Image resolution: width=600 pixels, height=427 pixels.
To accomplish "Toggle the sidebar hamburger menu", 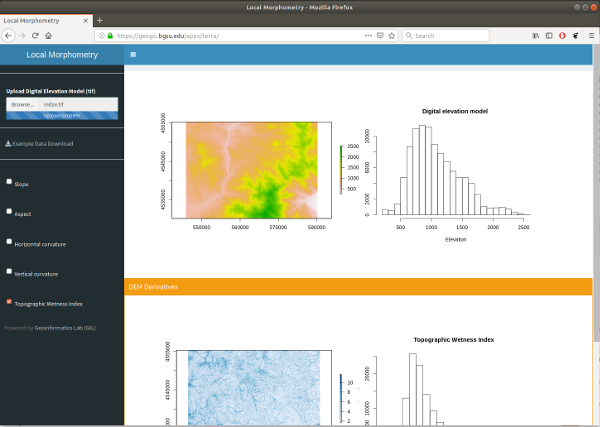I will (x=134, y=56).
